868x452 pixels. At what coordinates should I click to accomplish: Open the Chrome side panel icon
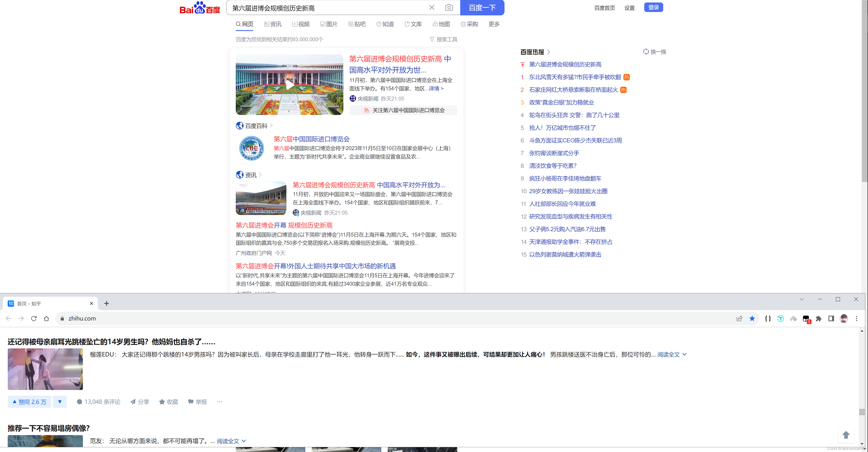click(831, 318)
